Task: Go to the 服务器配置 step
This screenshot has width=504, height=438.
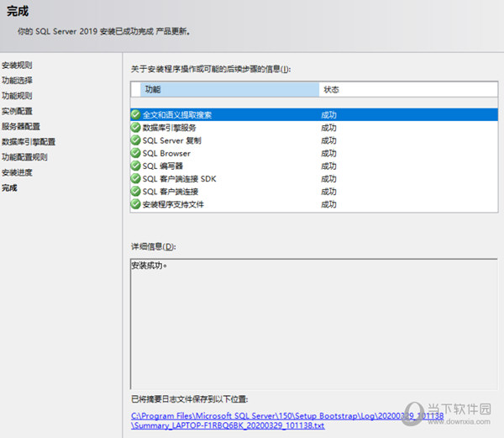Action: 20,126
